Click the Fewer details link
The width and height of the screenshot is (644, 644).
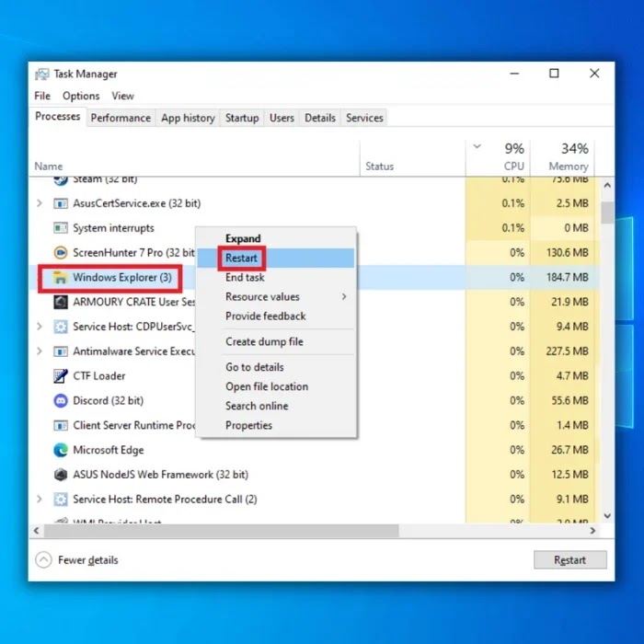coord(88,559)
